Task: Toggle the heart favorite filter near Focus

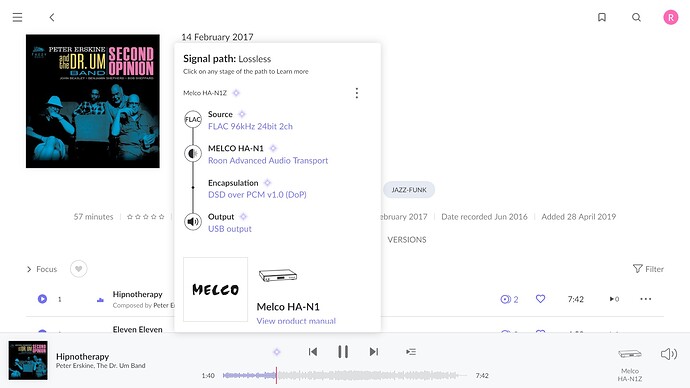Action: (78, 269)
